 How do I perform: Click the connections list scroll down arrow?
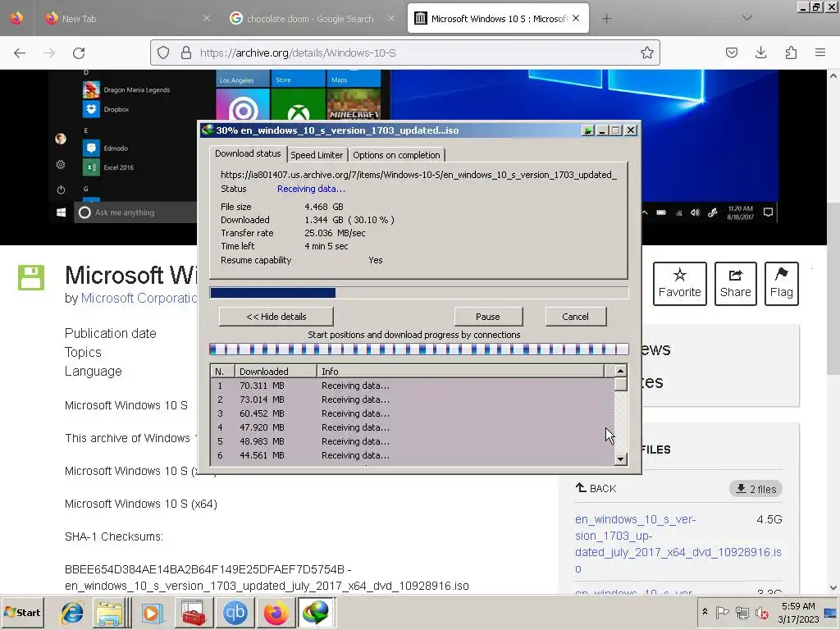point(620,459)
